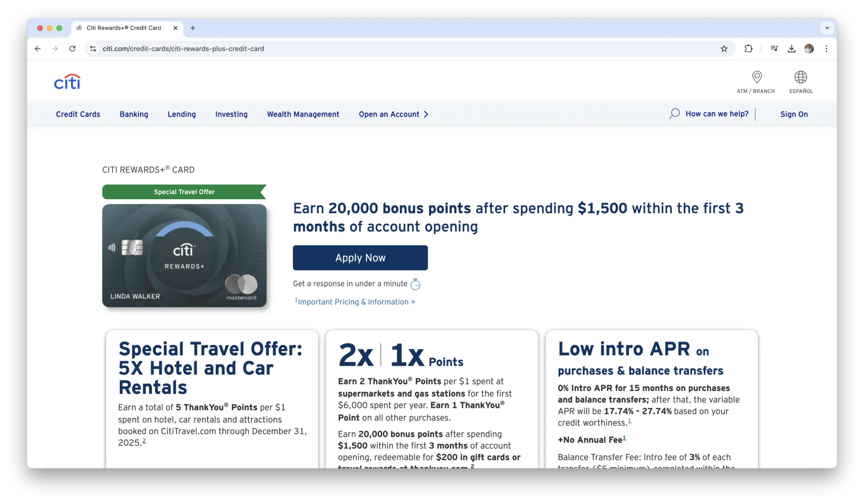The width and height of the screenshot is (864, 504).
Task: Go back using the browser back arrow
Action: tap(38, 49)
